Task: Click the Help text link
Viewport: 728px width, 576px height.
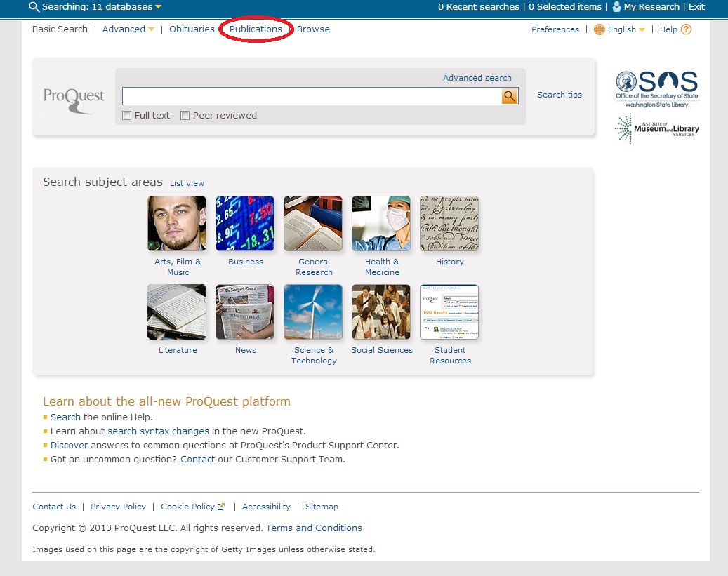Action: [668, 29]
